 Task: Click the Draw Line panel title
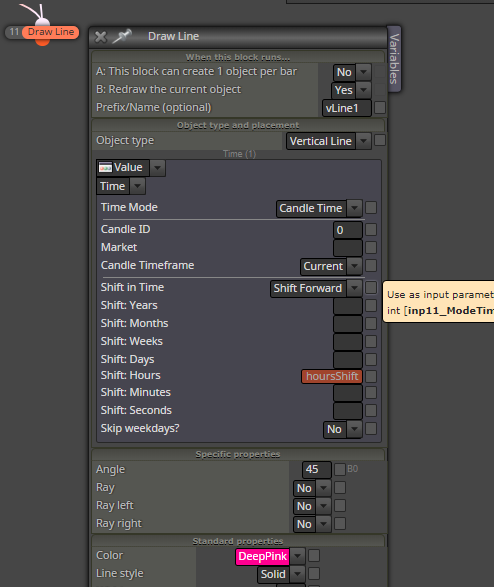pyautogui.click(x=173, y=36)
